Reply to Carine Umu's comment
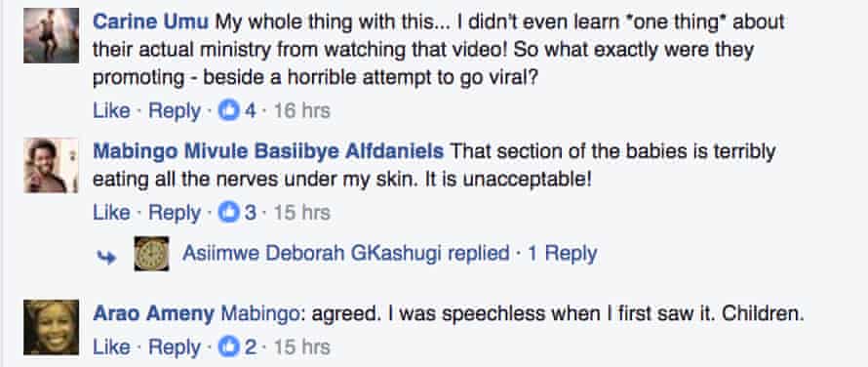This screenshot has width=868, height=367. tap(175, 111)
